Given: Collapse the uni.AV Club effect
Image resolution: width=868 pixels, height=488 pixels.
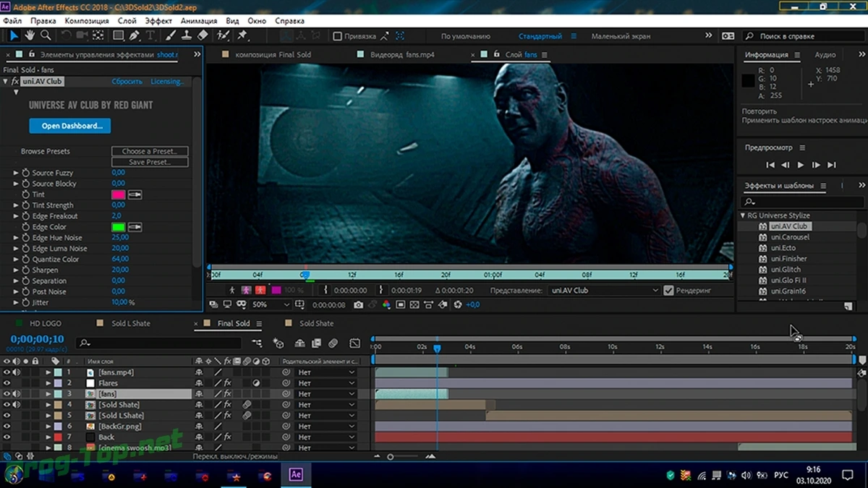Looking at the screenshot, I should tap(6, 82).
